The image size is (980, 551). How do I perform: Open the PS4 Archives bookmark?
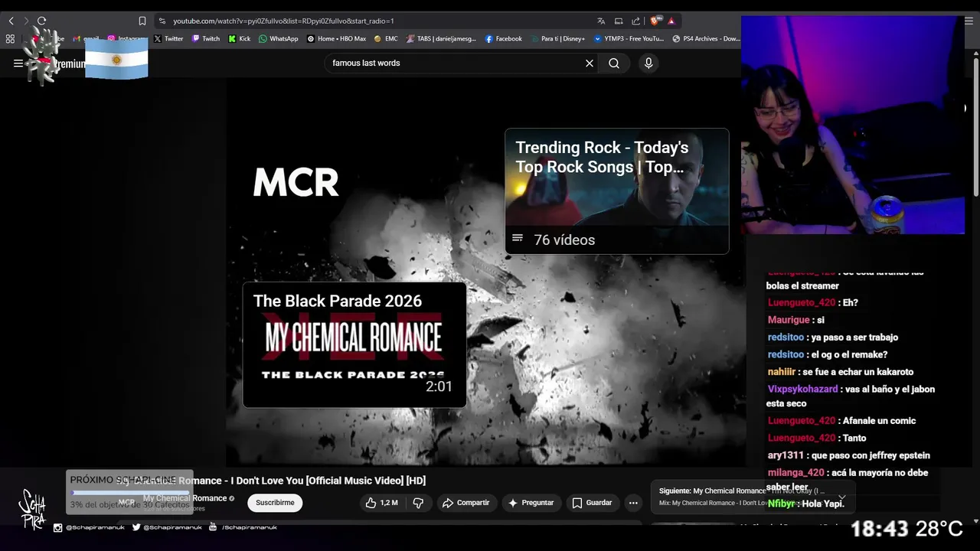click(707, 38)
